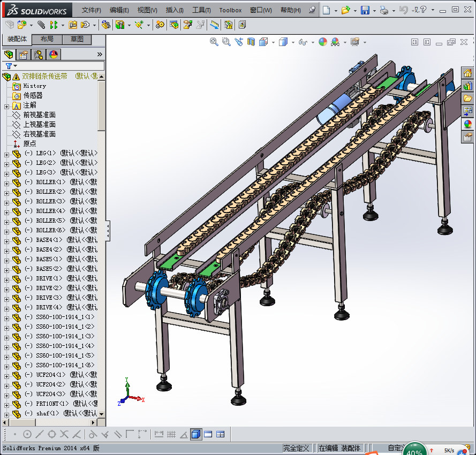Open the Toolbox menu
Image resolution: width=476 pixels, height=455 pixels.
coord(230,10)
